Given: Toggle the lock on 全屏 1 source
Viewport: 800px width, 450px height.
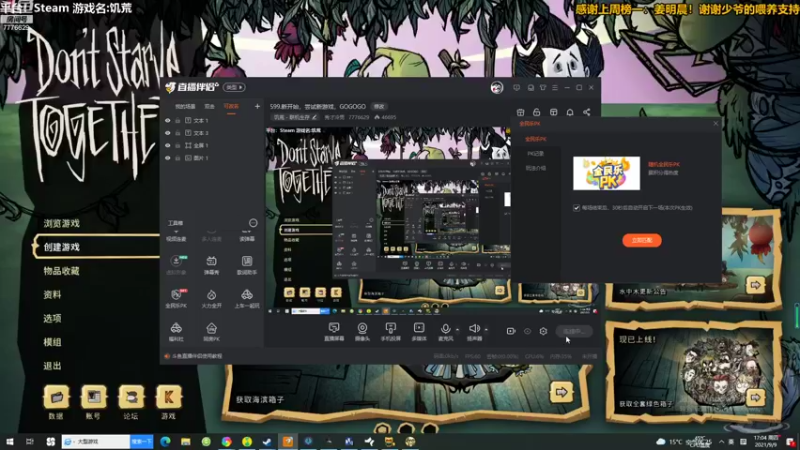Looking at the screenshot, I should tap(178, 145).
